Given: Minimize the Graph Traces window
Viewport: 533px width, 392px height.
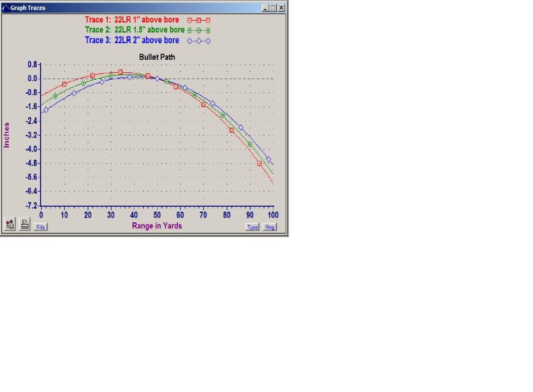Looking at the screenshot, I should (266, 8).
